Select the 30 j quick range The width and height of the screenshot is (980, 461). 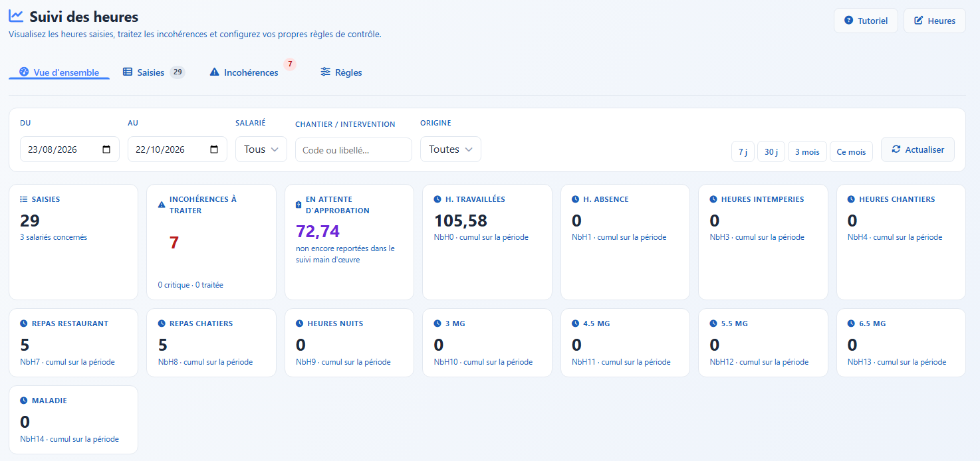coord(771,151)
